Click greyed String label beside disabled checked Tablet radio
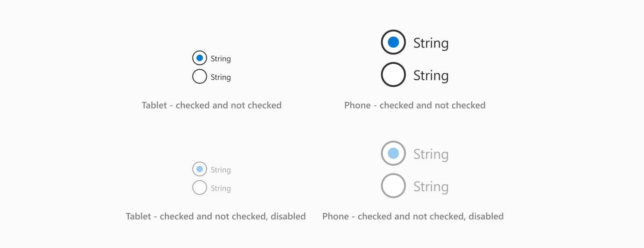Image resolution: width=644 pixels, height=248 pixels. [221, 170]
